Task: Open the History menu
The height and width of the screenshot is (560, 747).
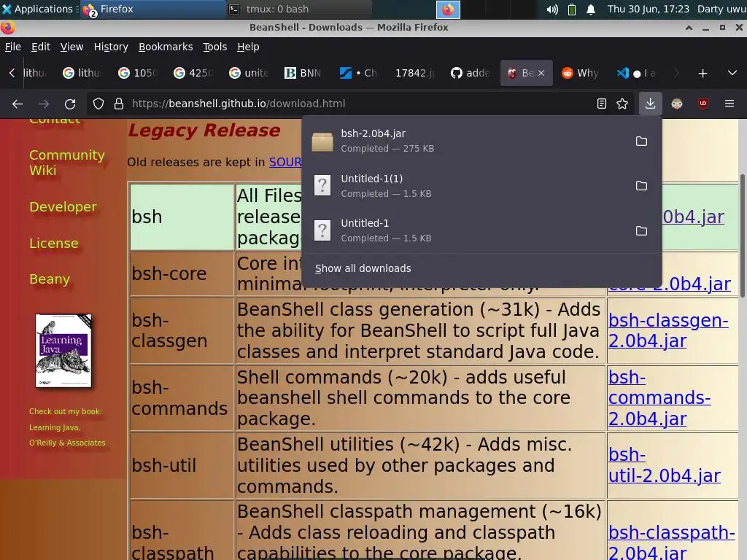Action: [111, 47]
